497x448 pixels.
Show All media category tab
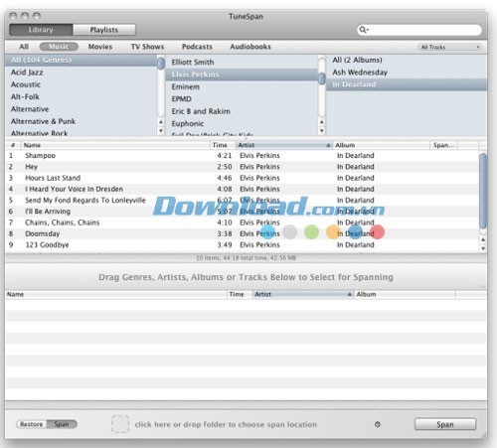tap(24, 47)
